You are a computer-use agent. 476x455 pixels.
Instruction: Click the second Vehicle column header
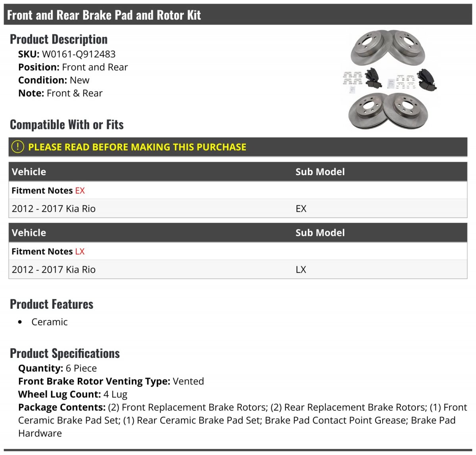click(x=29, y=233)
